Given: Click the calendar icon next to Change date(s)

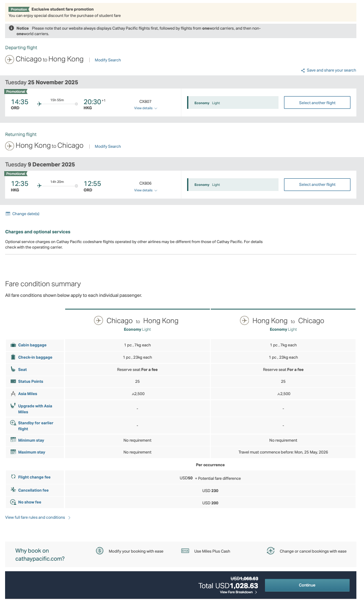Looking at the screenshot, I should tap(8, 214).
